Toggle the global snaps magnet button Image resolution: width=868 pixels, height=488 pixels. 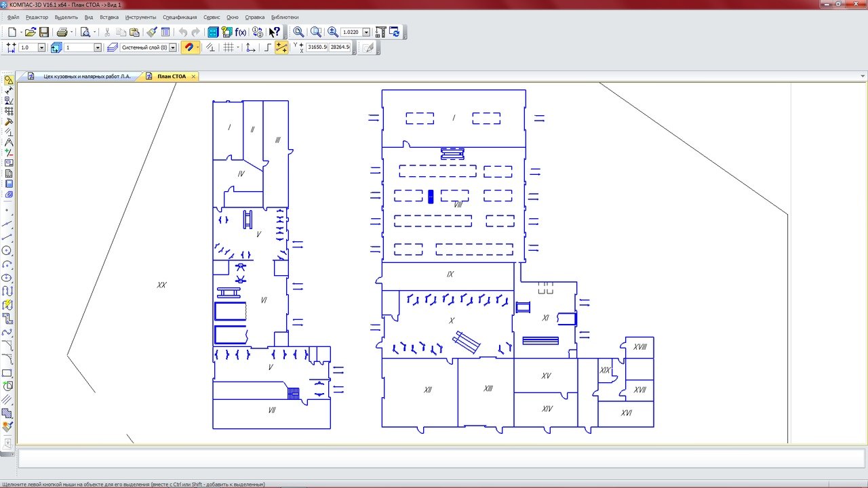coord(189,47)
